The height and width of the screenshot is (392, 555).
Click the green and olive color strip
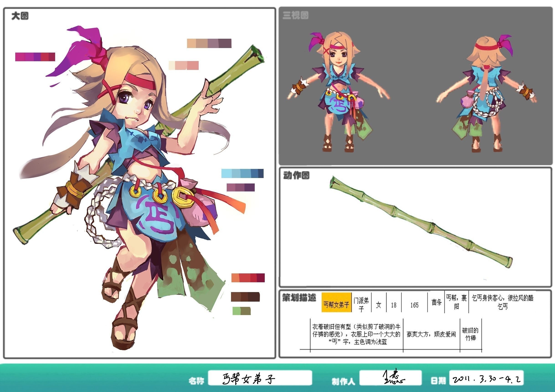(x=242, y=311)
